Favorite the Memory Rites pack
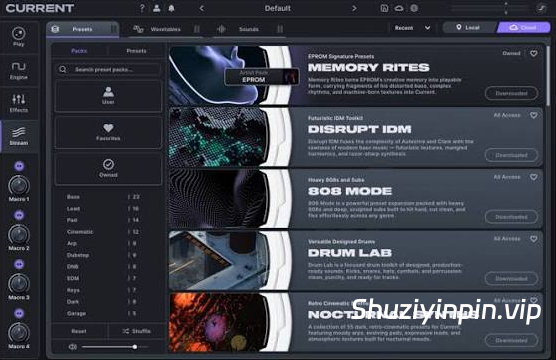 [534, 54]
